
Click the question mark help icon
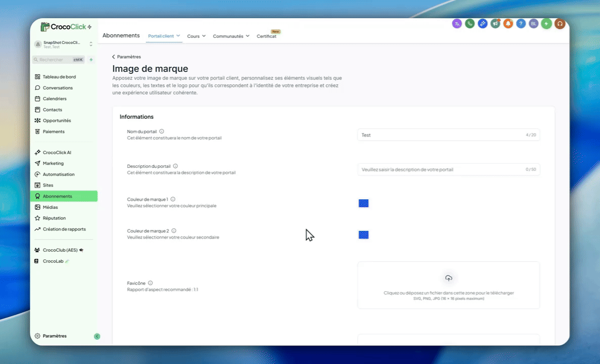pos(521,24)
